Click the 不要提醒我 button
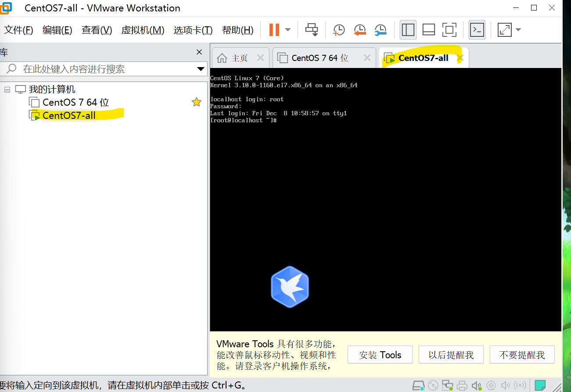 pyautogui.click(x=522, y=355)
